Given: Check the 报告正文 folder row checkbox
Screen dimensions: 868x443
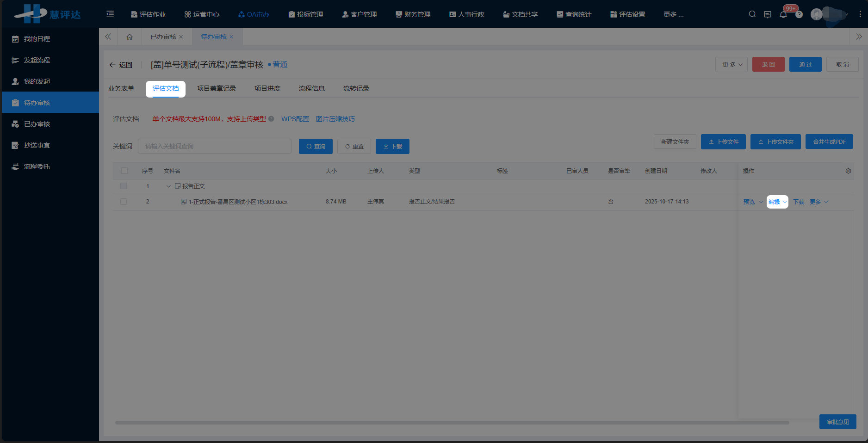Looking at the screenshot, I should [x=124, y=186].
